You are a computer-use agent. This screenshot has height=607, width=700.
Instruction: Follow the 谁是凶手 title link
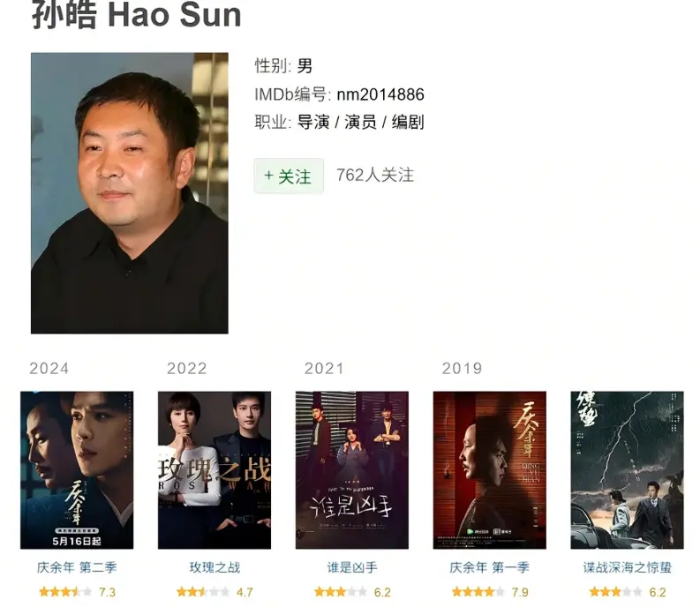(352, 567)
